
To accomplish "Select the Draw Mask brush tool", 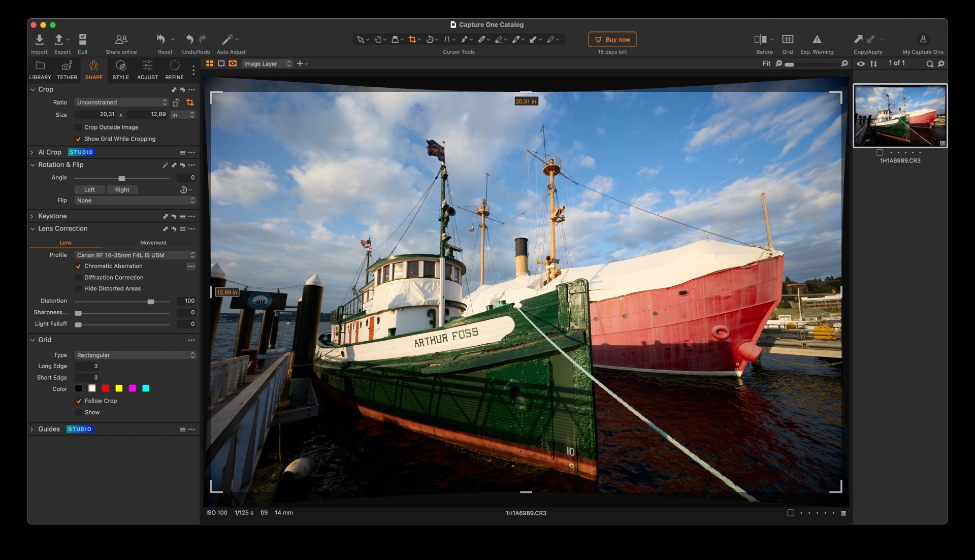I will click(464, 40).
